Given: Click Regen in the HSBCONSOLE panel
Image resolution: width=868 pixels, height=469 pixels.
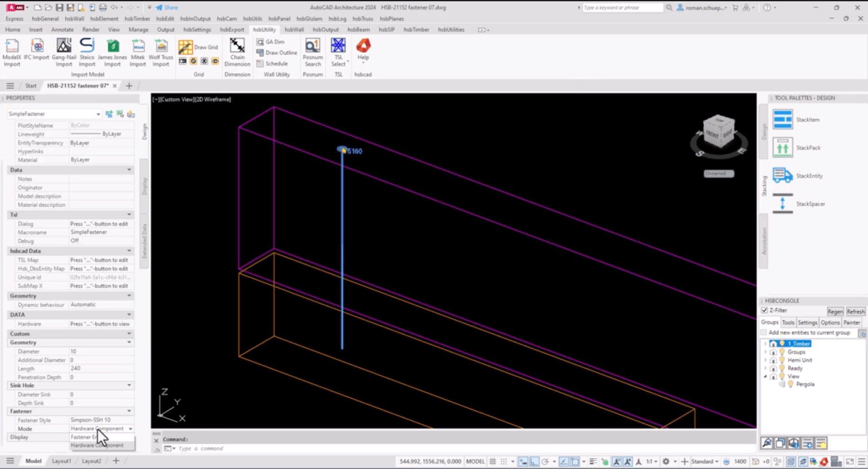Looking at the screenshot, I should tap(835, 311).
